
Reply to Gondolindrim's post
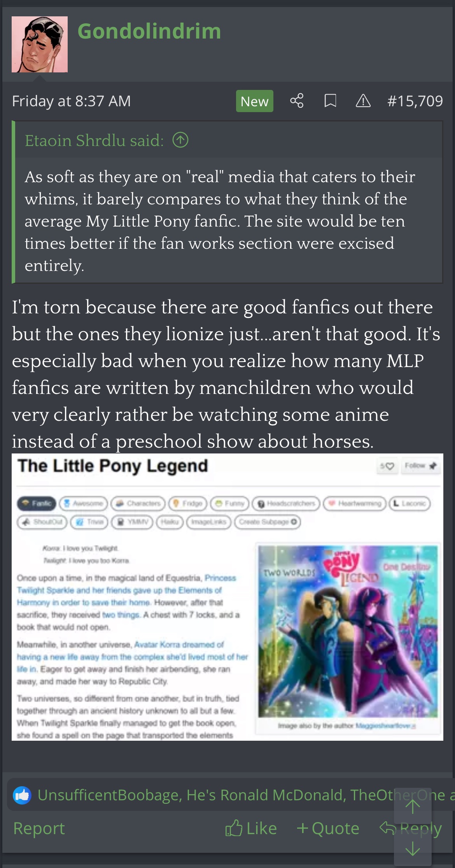click(410, 828)
